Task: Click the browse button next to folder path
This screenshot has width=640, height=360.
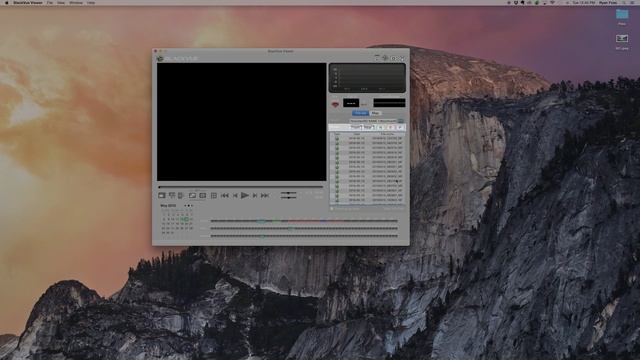Action: tap(401, 121)
